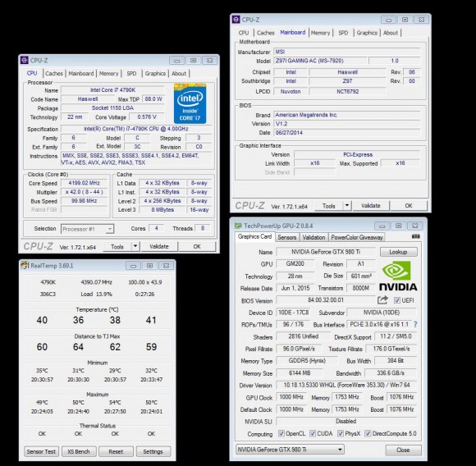Open Graphics tab in CPU-Z Mainboard window
Image resolution: width=476 pixels, height=466 pixels.
click(367, 33)
